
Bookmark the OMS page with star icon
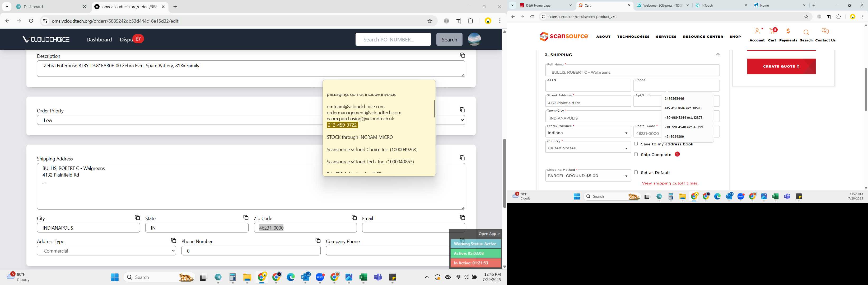[430, 21]
